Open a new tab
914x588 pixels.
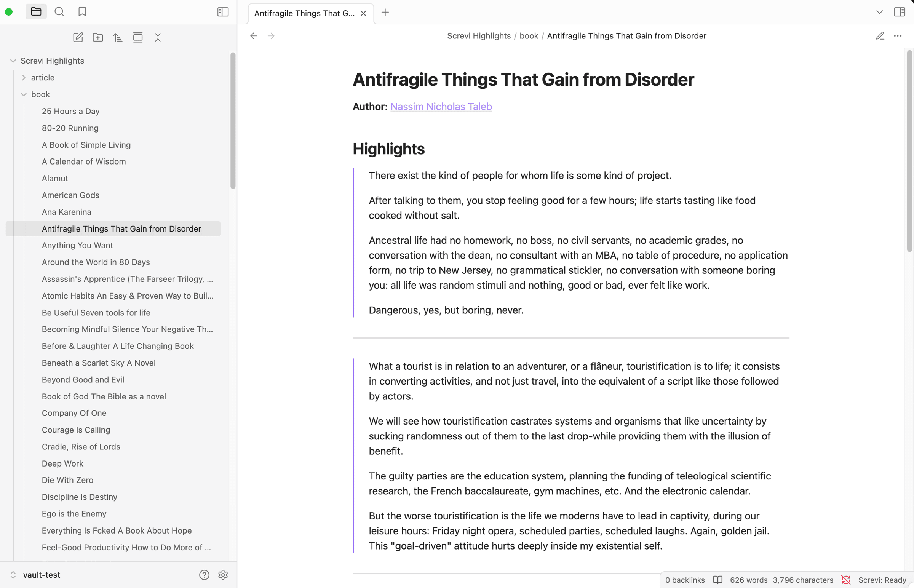(385, 13)
